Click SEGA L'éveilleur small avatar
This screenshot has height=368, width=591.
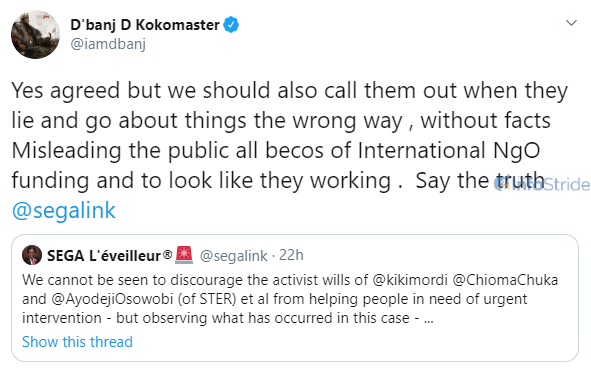[32, 255]
